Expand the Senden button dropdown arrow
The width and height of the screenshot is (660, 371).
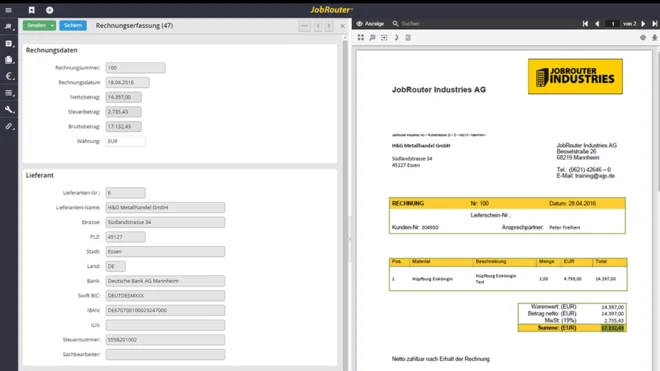tap(52, 26)
